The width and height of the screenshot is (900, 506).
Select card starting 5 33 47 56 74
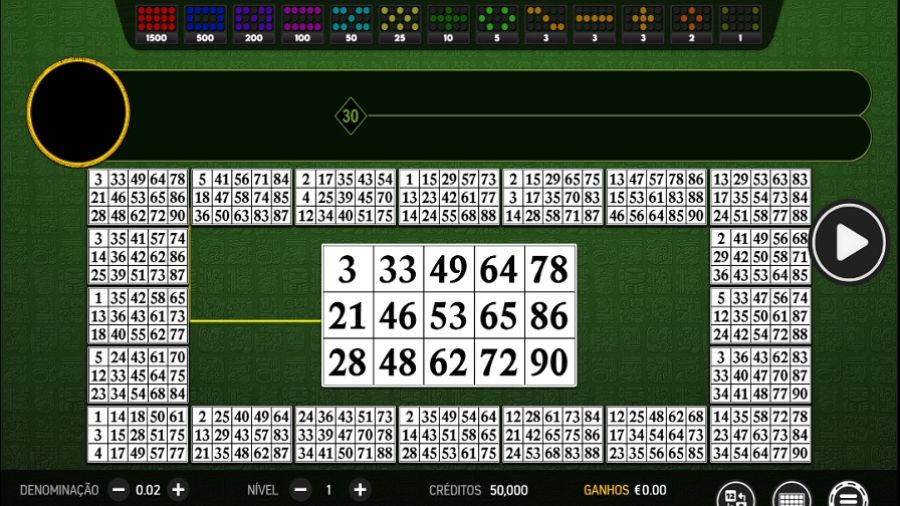[x=761, y=316]
